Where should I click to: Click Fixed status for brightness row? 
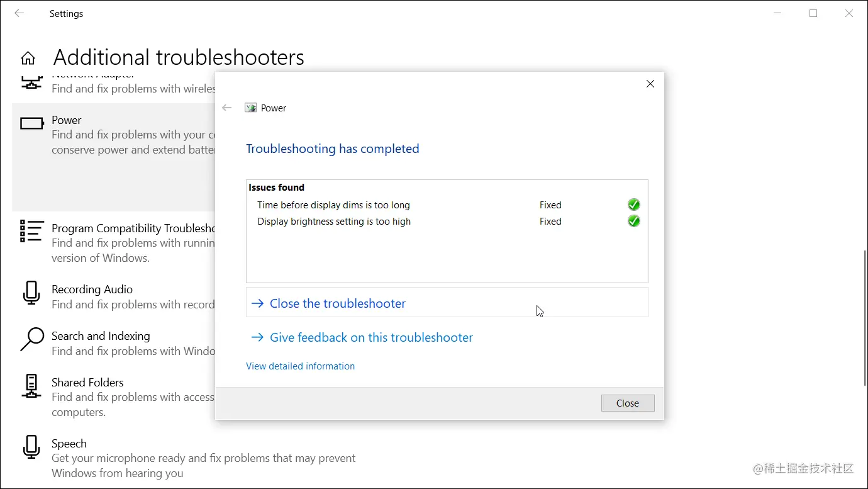coord(550,222)
